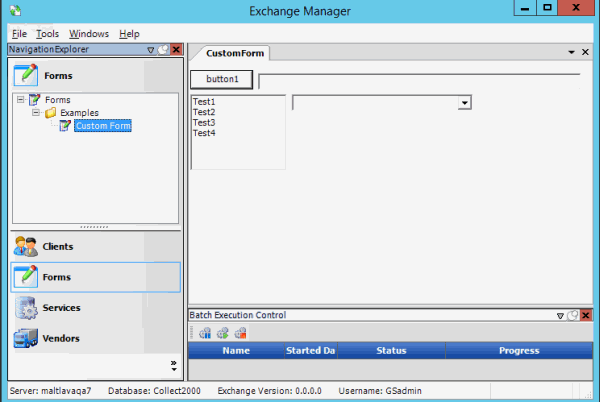Open the Clients navigation section
Screen dimensions: 600x402
(57, 246)
